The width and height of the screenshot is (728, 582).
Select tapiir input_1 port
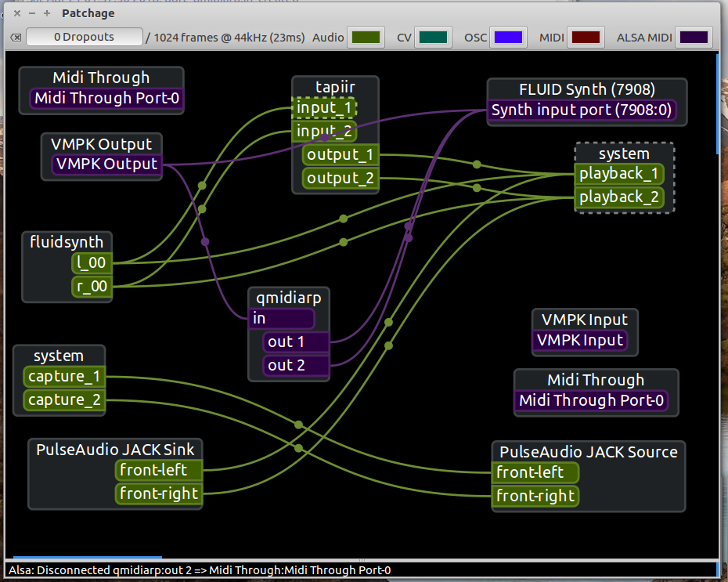324,108
